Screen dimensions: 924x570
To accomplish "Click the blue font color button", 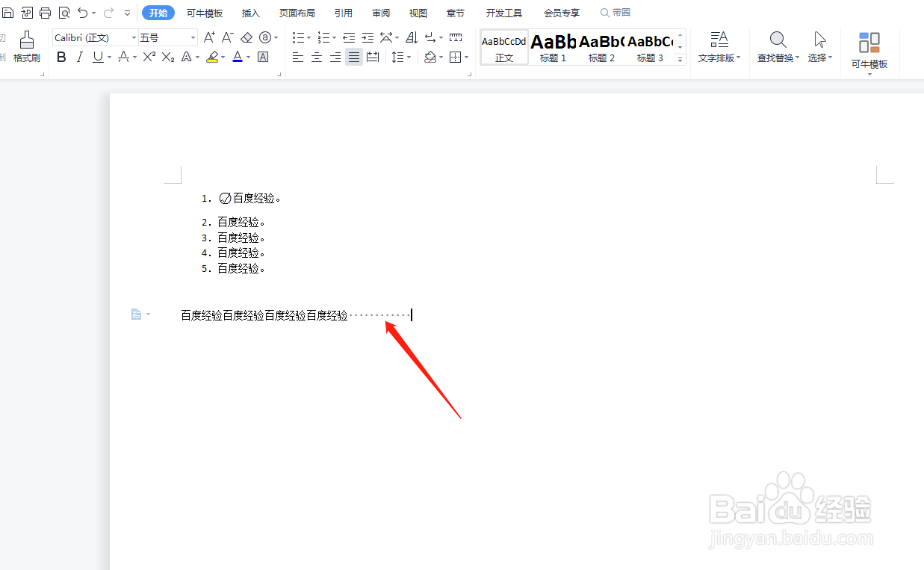I will 238,57.
